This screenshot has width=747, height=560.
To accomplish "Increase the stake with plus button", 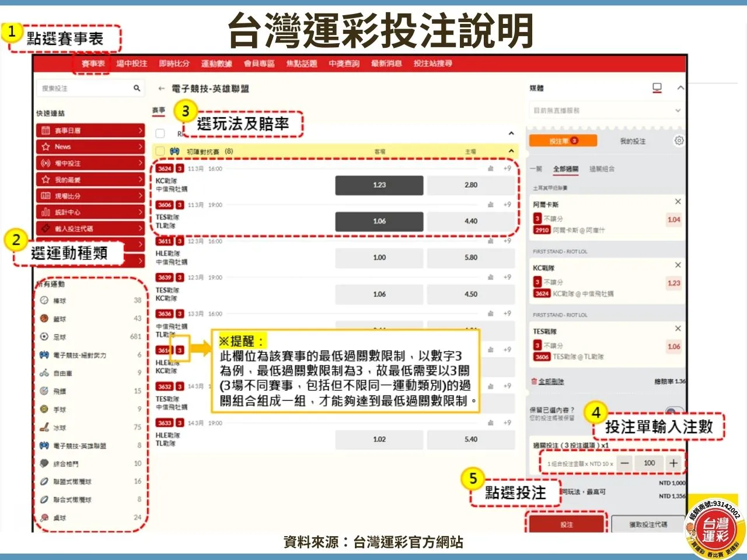I will 673,463.
